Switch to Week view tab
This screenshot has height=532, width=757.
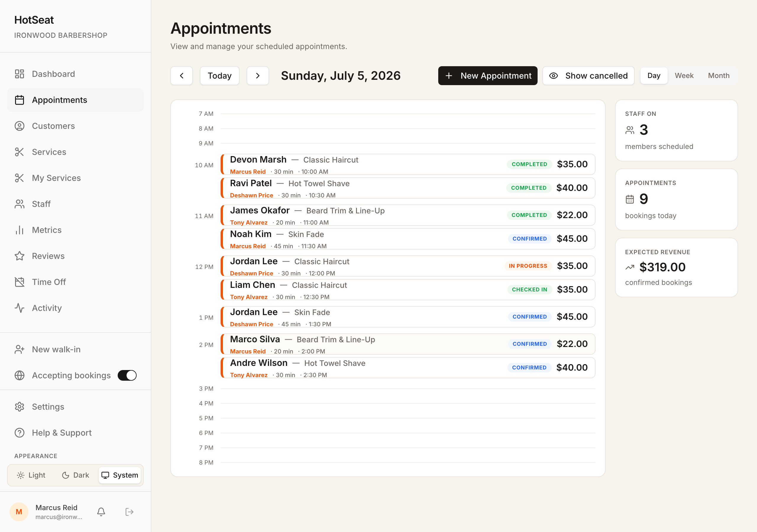coord(684,75)
